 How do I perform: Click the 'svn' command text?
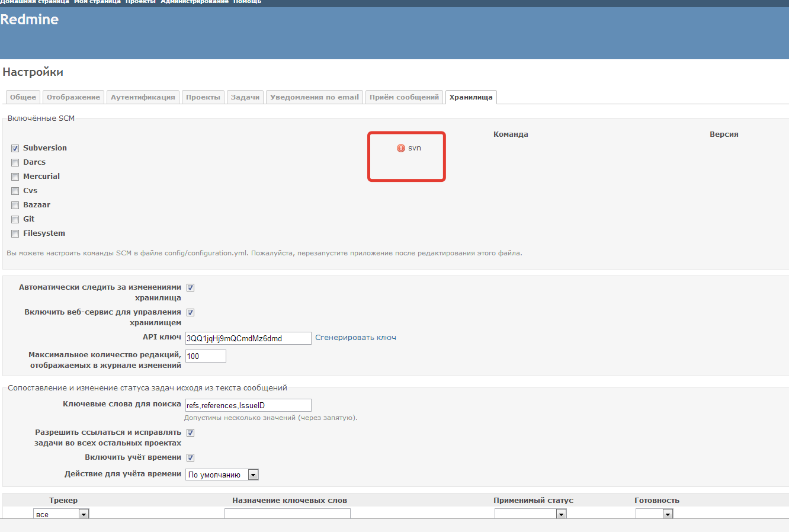point(415,148)
